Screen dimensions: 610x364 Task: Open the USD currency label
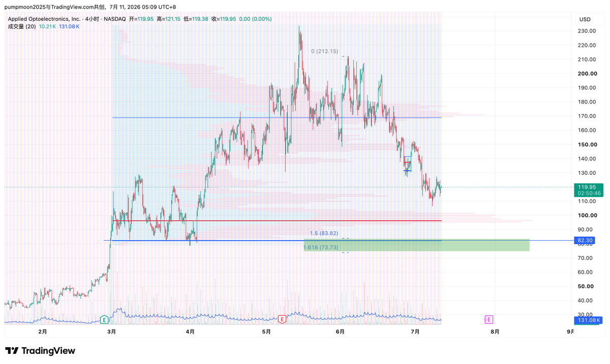click(585, 19)
